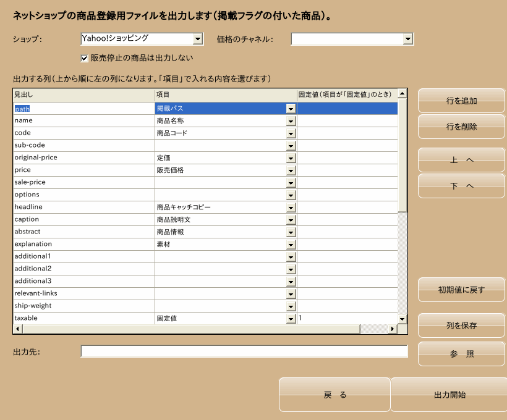Click the 項目 value '定価'

coord(163,158)
